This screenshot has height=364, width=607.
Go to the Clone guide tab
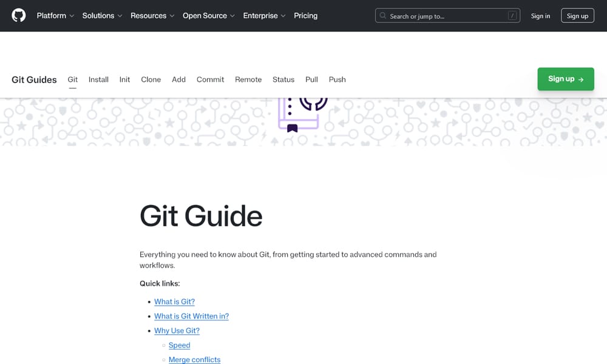151,79
